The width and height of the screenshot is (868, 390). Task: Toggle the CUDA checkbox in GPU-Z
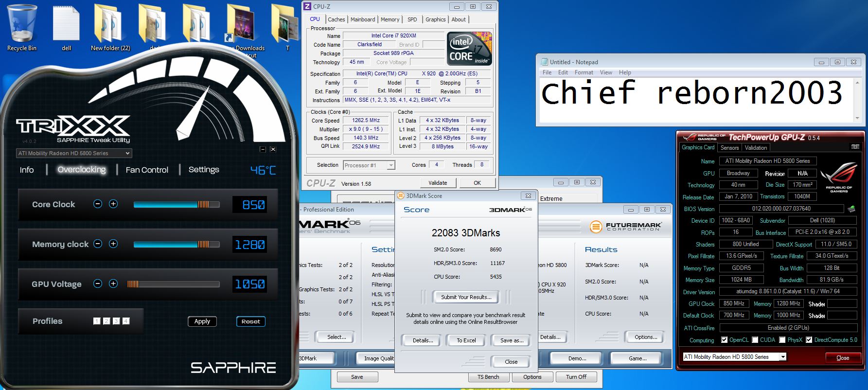[755, 340]
